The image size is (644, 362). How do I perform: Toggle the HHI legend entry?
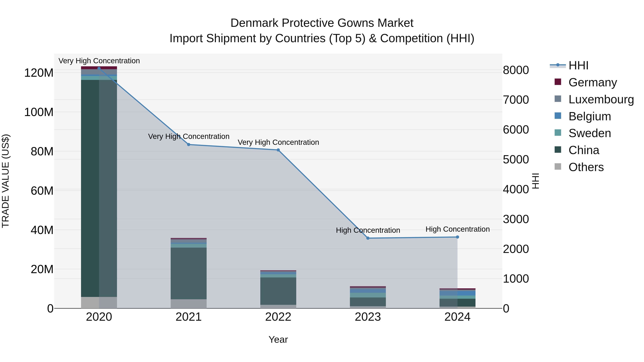pyautogui.click(x=569, y=65)
